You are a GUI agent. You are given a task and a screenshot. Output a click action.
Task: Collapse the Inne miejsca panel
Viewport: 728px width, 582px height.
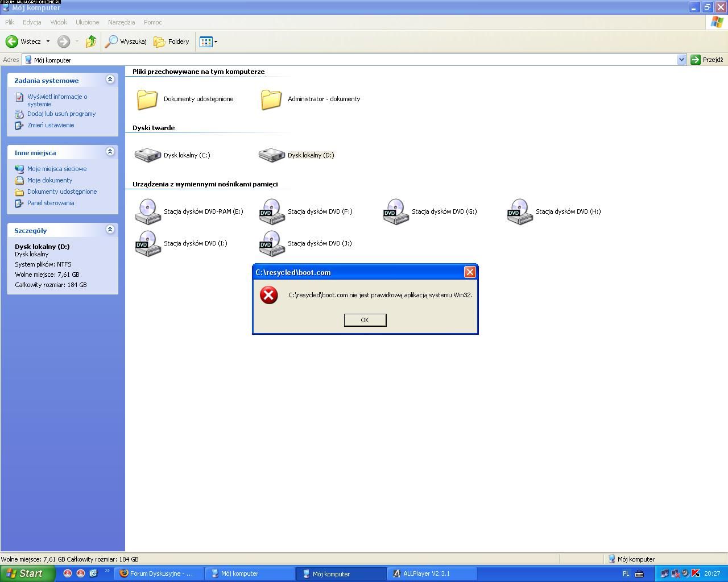110,152
